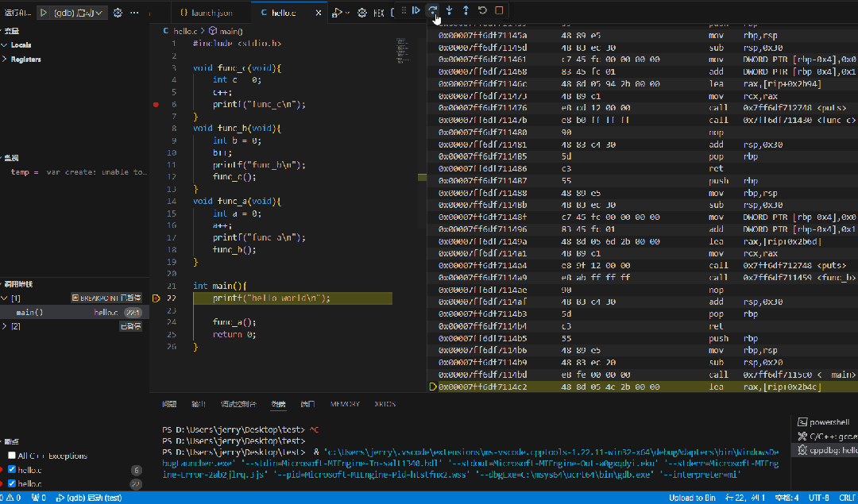
Task: Collapse the Call Stack panel header
Action: click(17, 284)
